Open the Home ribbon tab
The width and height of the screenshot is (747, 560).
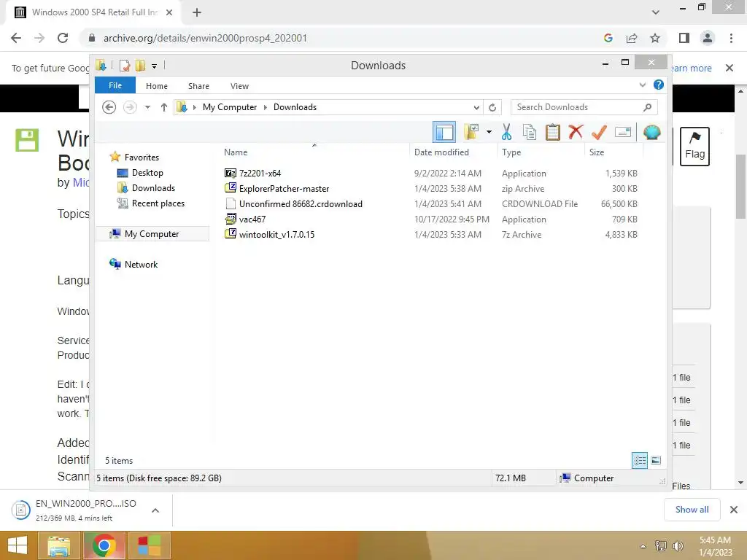click(x=157, y=86)
